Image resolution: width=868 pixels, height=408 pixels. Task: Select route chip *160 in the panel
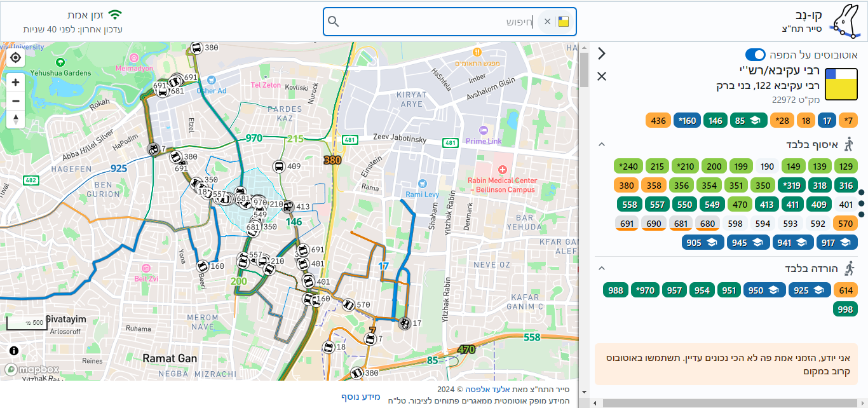click(688, 120)
